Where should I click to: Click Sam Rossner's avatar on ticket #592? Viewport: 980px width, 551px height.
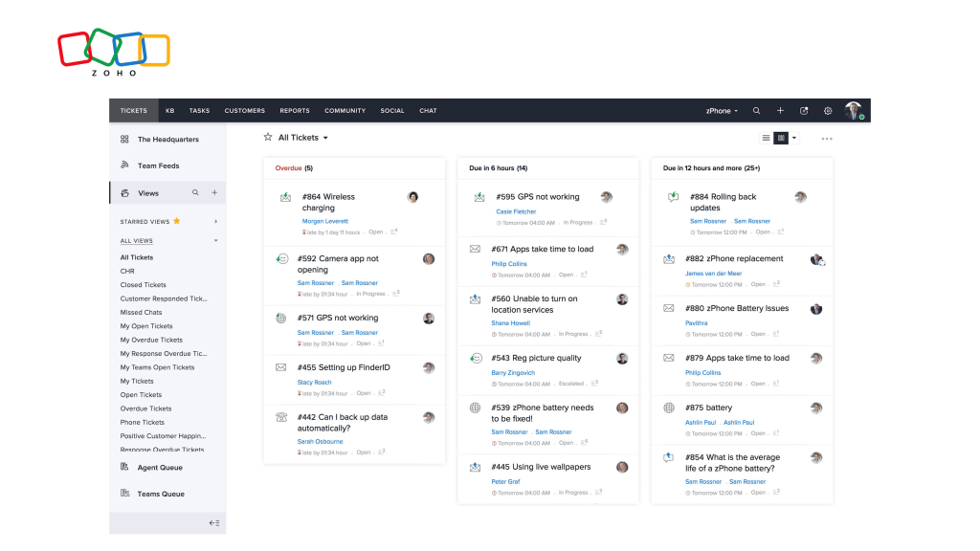[428, 258]
